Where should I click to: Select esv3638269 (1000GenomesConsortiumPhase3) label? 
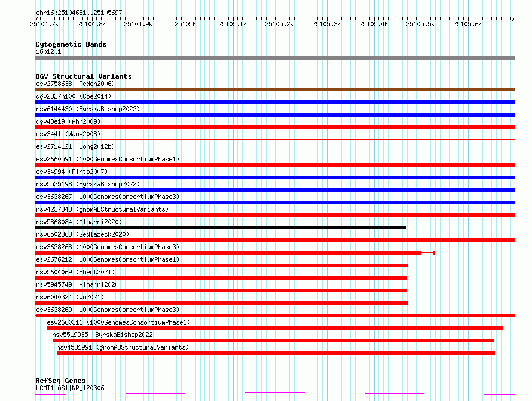pos(108,310)
